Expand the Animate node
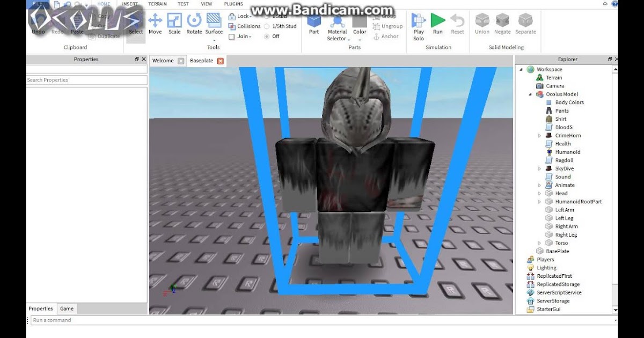The image size is (644, 338). point(540,185)
